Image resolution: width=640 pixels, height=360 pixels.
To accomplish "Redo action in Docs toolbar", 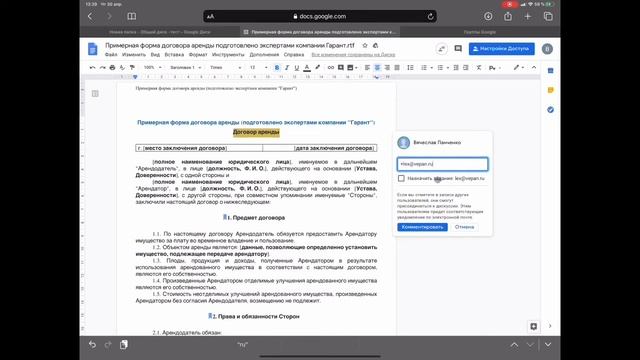I will pyautogui.click(x=102, y=67).
